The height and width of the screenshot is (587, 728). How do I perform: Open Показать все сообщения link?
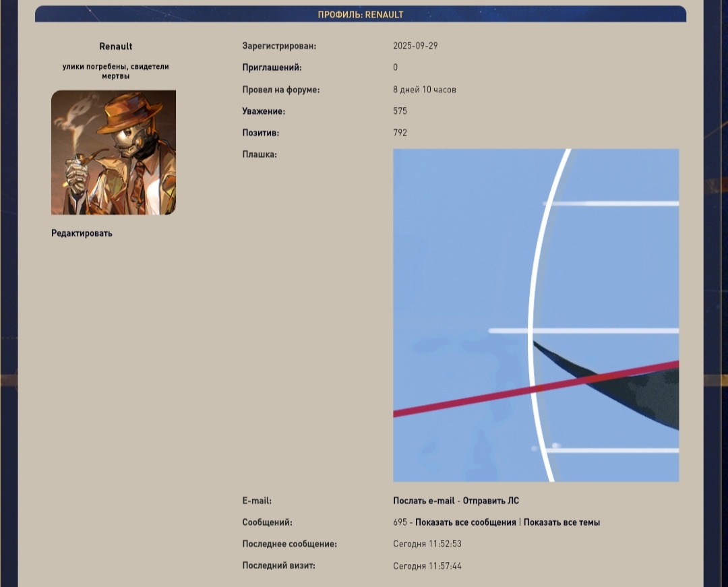[465, 522]
